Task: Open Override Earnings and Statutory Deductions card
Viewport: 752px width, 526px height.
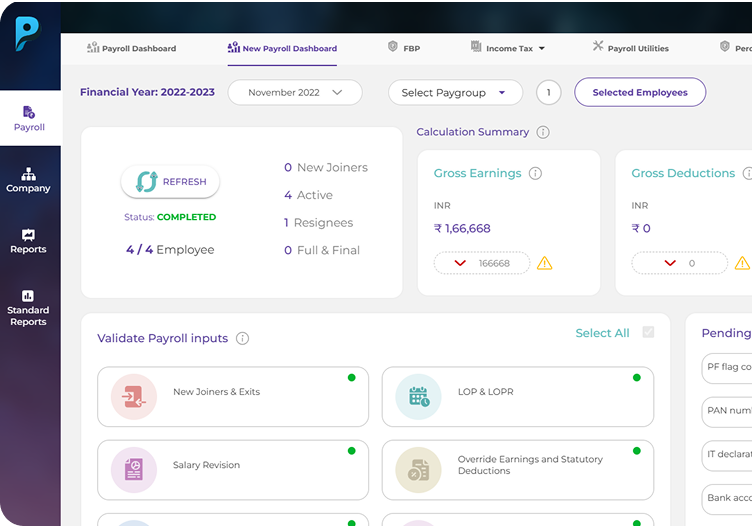Action: click(x=518, y=470)
